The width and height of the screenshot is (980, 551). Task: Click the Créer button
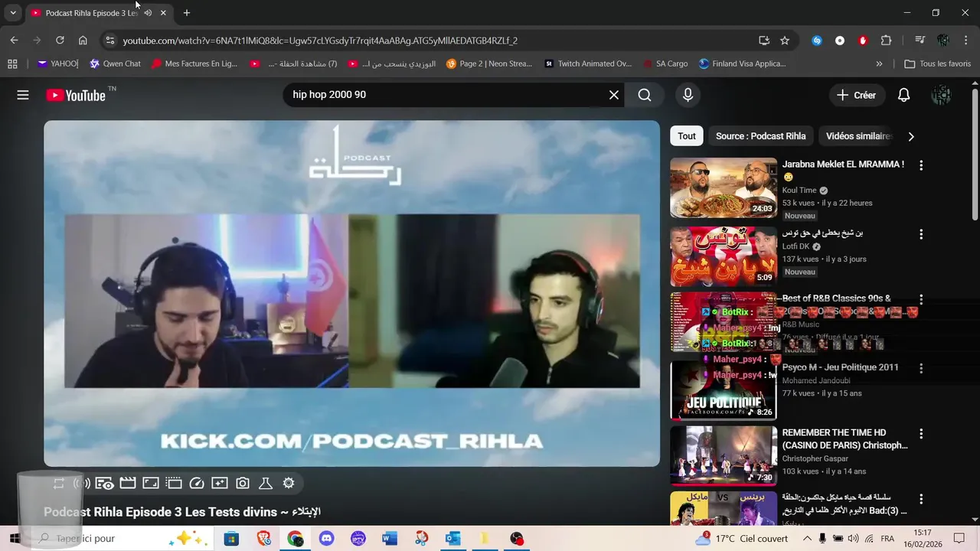(x=856, y=95)
